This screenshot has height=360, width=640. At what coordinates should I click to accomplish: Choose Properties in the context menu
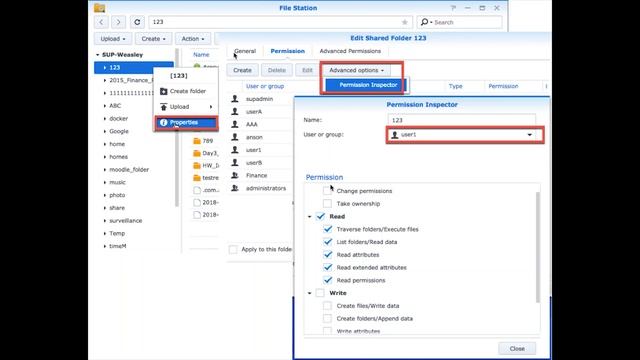click(x=186, y=122)
